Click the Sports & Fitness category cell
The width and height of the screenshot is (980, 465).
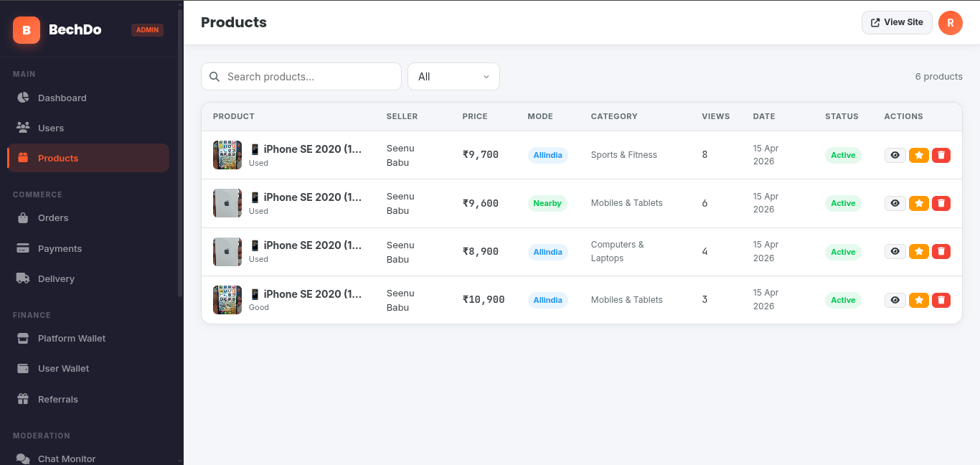point(624,155)
